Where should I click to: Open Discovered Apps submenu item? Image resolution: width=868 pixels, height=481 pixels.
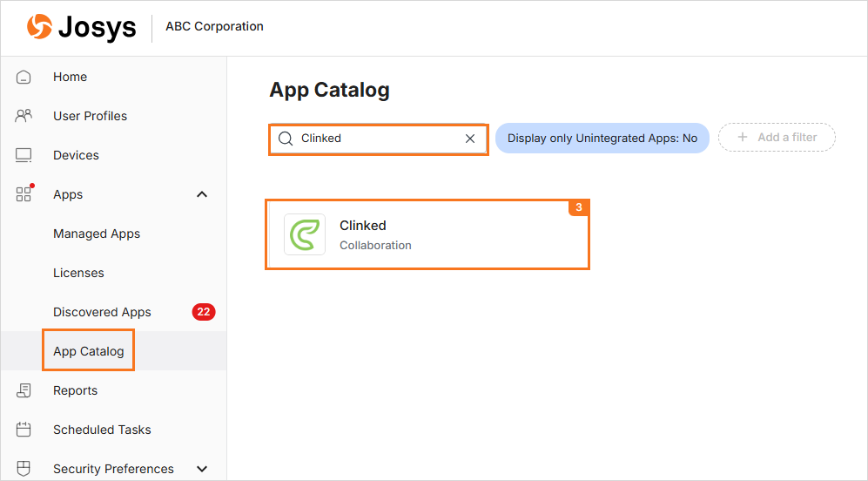pyautogui.click(x=102, y=312)
